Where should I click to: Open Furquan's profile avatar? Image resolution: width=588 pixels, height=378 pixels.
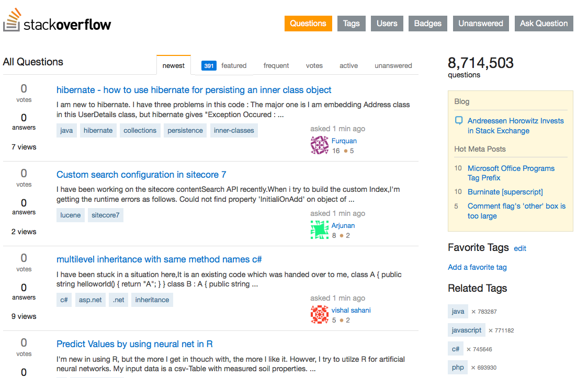point(320,145)
